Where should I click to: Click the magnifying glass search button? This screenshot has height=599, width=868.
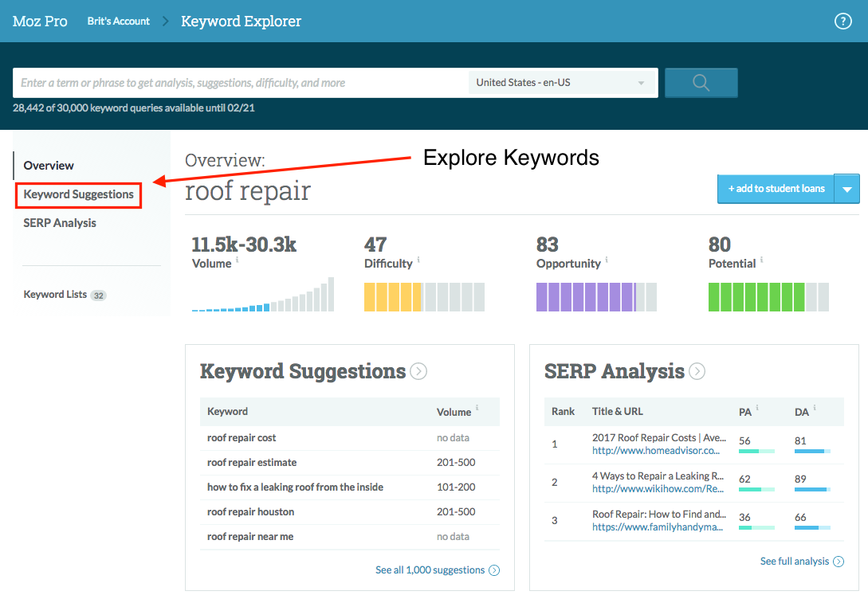pos(701,83)
